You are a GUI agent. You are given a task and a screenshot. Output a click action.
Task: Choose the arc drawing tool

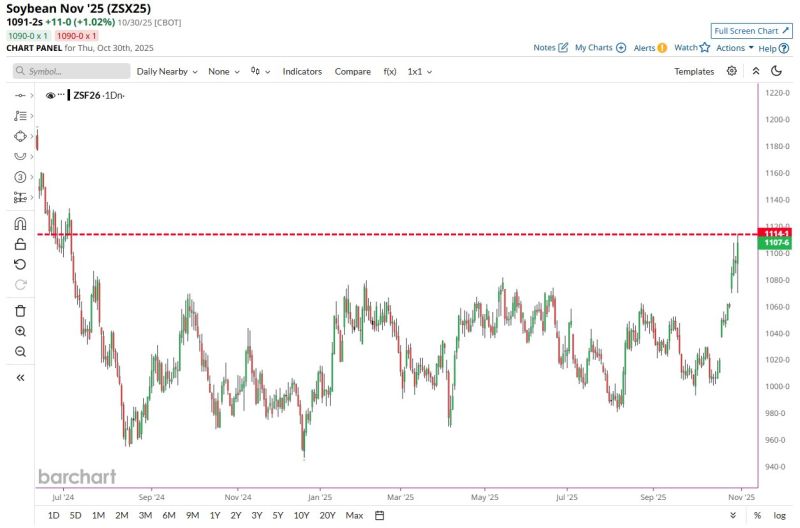[20, 157]
